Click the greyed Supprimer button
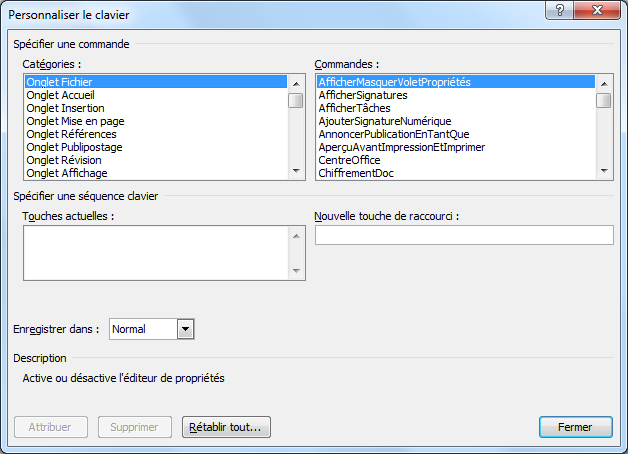The height and width of the screenshot is (454, 628). pos(135,427)
